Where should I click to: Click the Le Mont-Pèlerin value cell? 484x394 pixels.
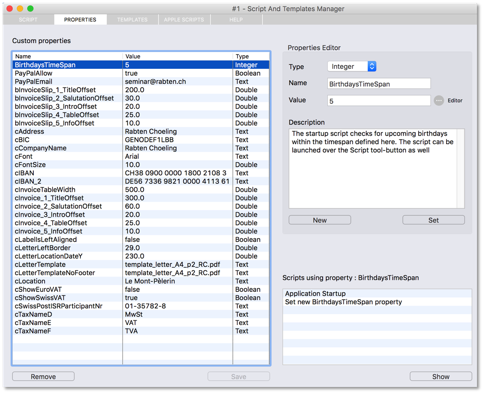[178, 281]
